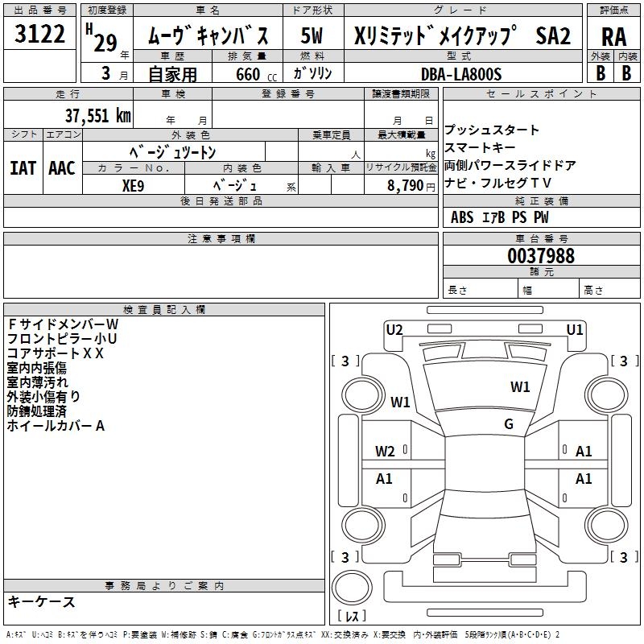Select the shift type IAT
The image size is (644, 644).
(x=23, y=168)
